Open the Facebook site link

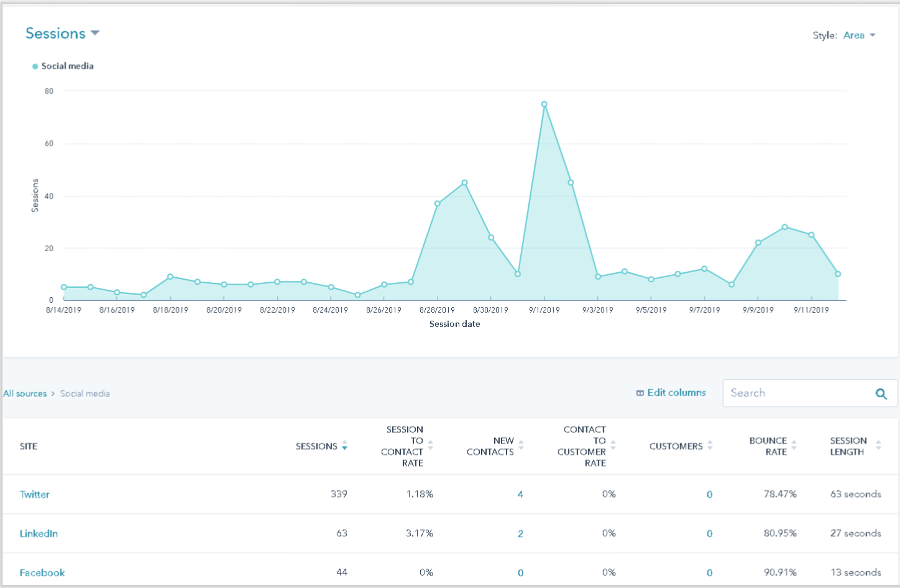coord(42,573)
